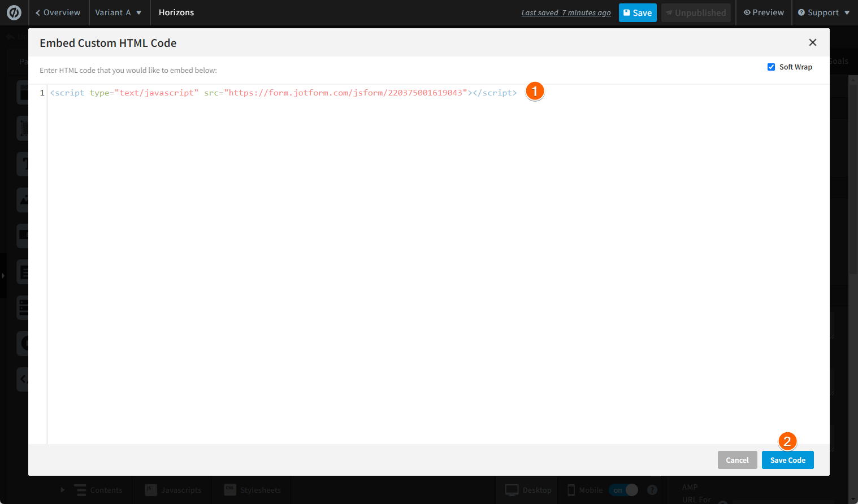Open the page Preview
Screen dimensions: 858x504
[764, 12]
